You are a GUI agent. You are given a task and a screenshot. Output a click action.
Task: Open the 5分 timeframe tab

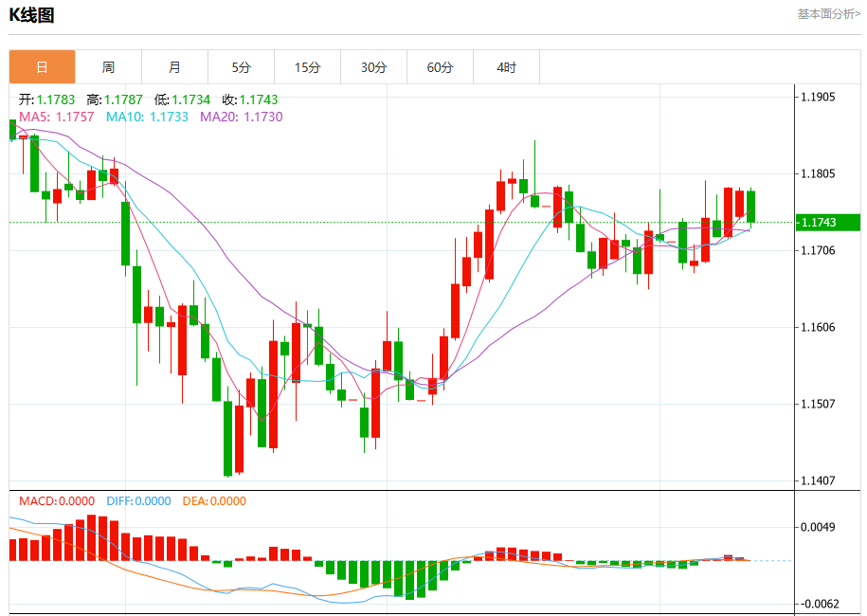click(241, 67)
